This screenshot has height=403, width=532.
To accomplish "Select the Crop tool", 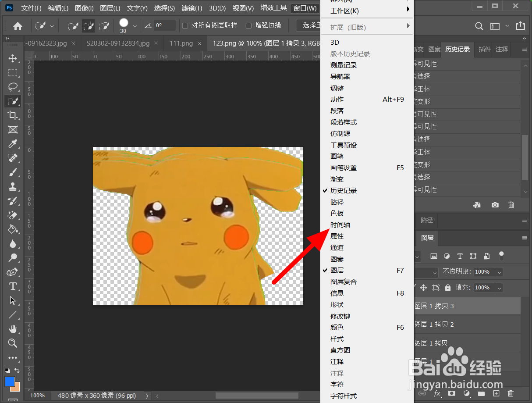I will click(13, 115).
